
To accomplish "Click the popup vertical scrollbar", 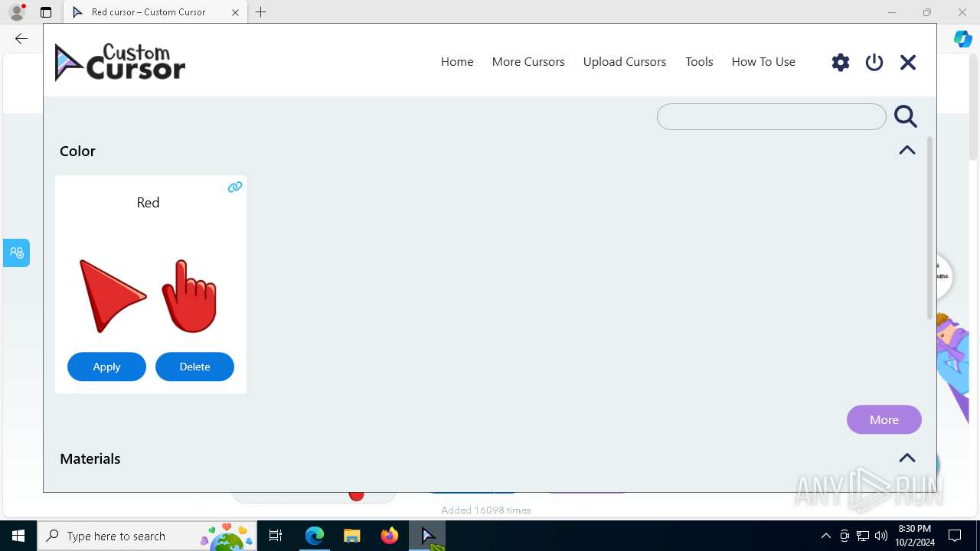I will (930, 228).
